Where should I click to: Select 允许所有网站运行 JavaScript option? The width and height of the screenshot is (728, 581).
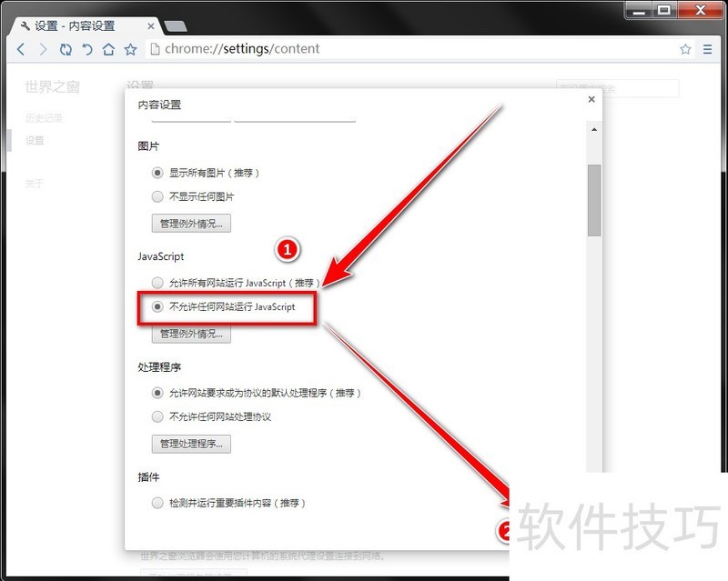pos(157,283)
